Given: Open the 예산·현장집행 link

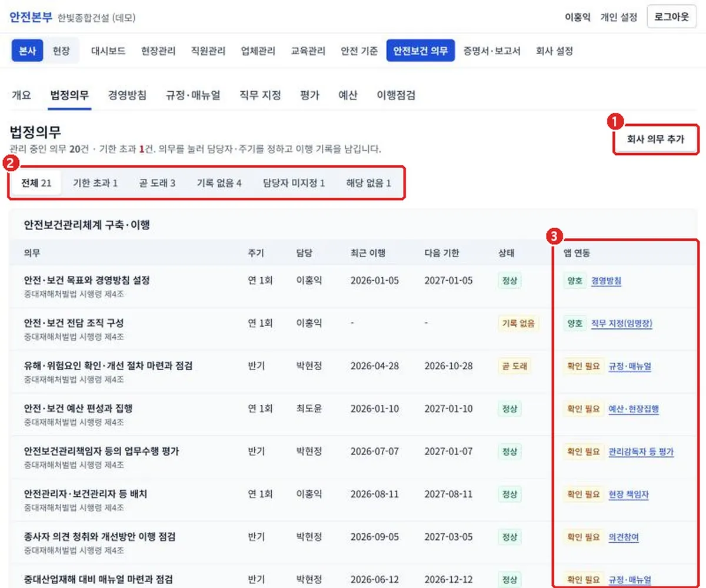Looking at the screenshot, I should [x=634, y=409].
